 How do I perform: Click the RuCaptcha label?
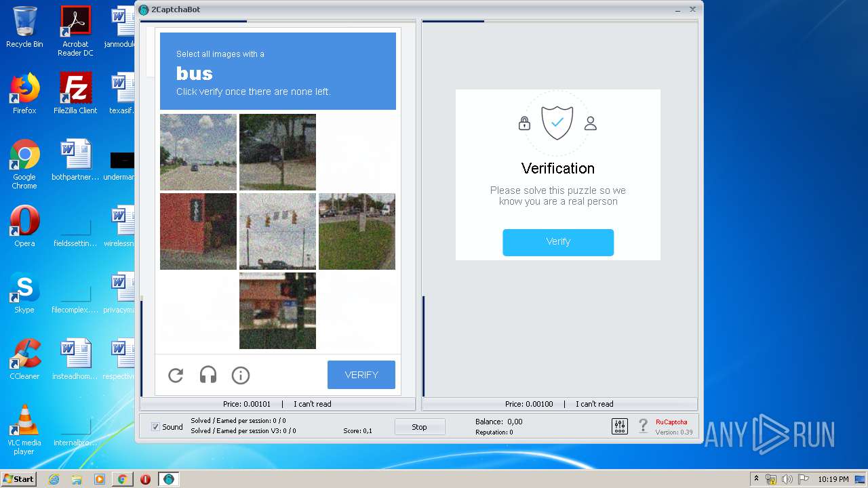click(671, 422)
